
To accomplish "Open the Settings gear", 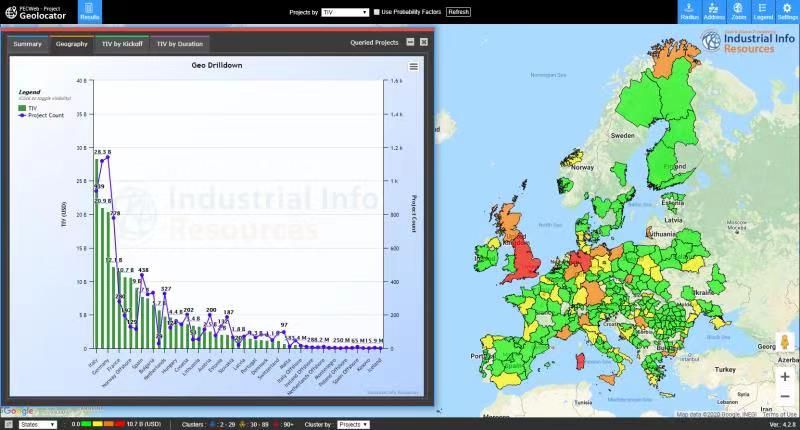I will [x=787, y=12].
